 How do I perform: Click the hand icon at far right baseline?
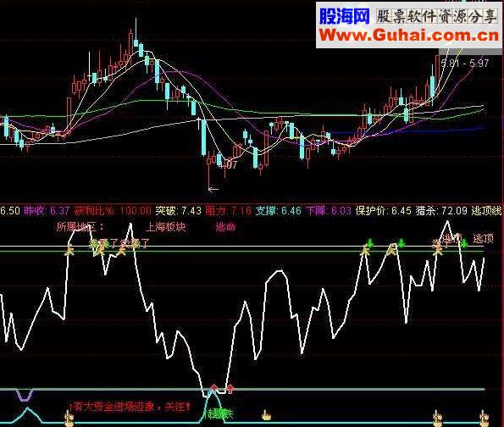coord(484,417)
